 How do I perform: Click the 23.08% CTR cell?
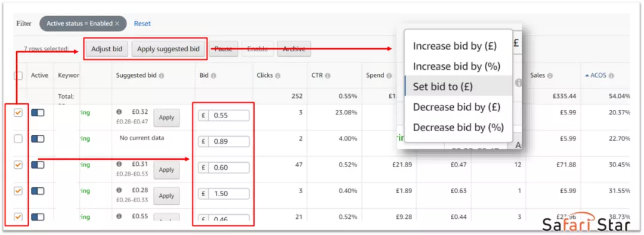point(346,112)
